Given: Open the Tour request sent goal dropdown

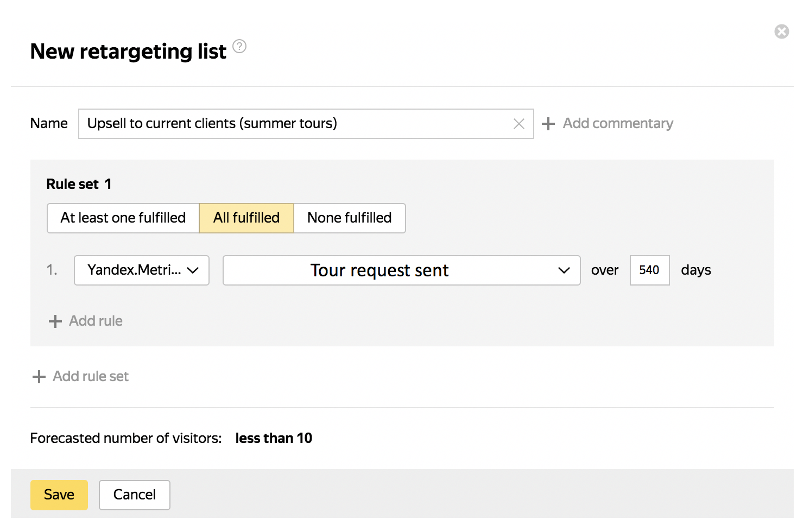Looking at the screenshot, I should click(x=380, y=270).
